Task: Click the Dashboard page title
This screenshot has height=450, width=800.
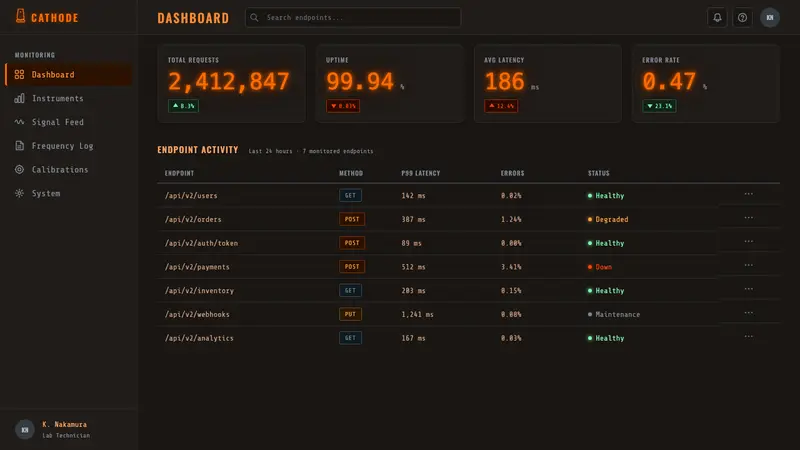Action: coord(193,18)
